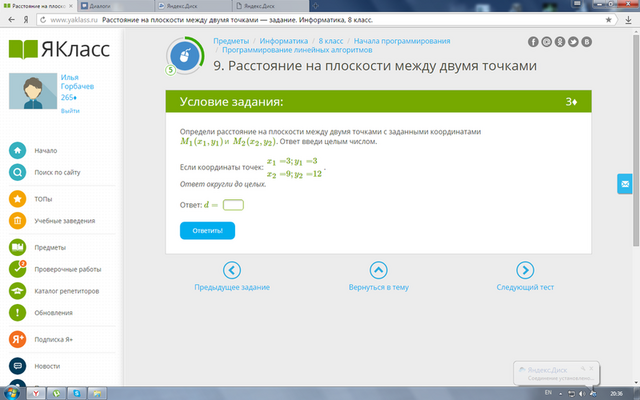Open the ТОПы star icon
This screenshot has height=400, width=640.
(18, 199)
